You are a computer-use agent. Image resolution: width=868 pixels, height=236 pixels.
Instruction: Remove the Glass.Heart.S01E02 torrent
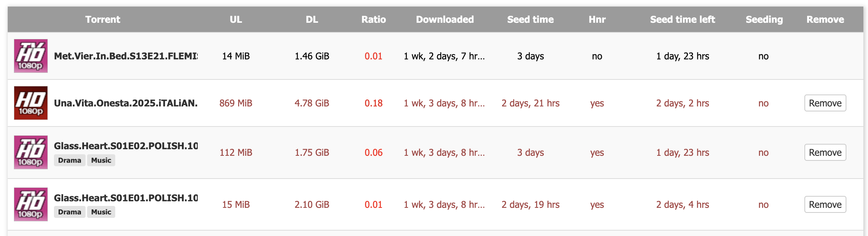825,152
